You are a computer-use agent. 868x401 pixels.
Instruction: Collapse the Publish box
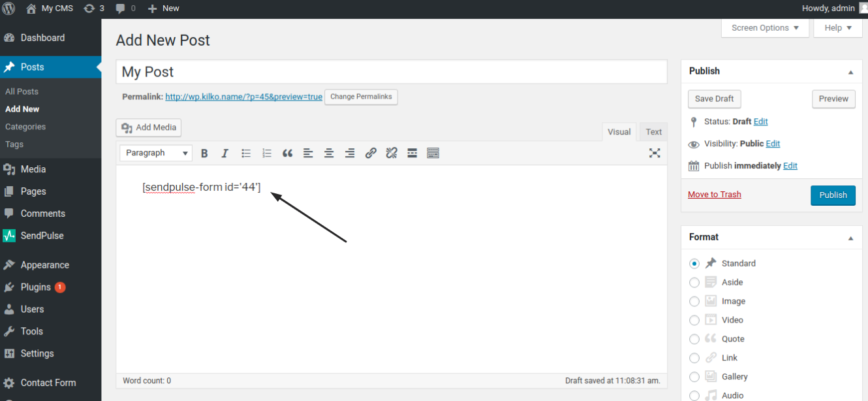point(850,72)
